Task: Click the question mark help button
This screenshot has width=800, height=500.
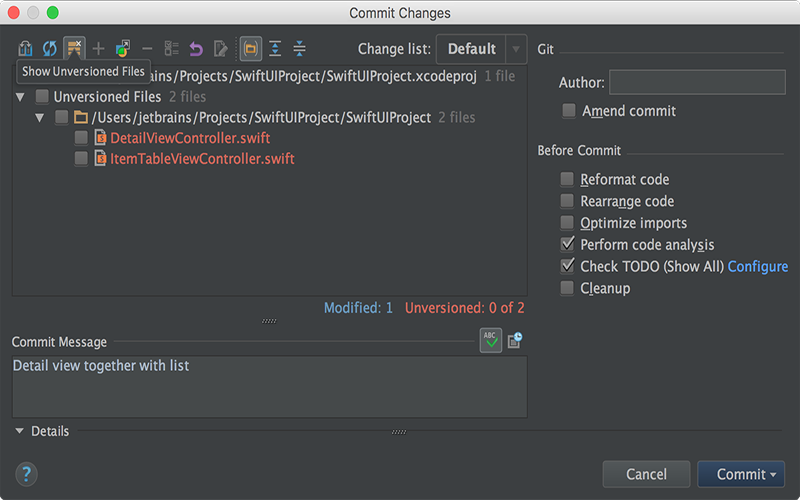Action: (x=27, y=474)
